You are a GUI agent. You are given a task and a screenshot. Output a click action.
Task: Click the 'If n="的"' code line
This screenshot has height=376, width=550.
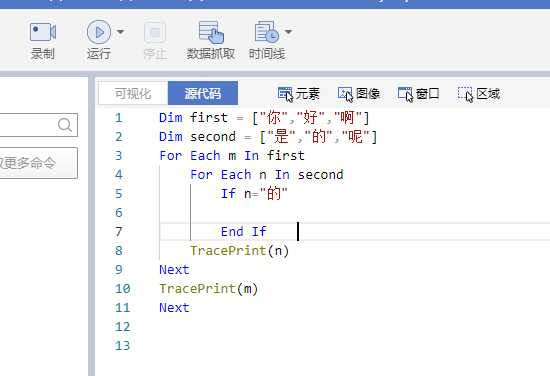[254, 193]
